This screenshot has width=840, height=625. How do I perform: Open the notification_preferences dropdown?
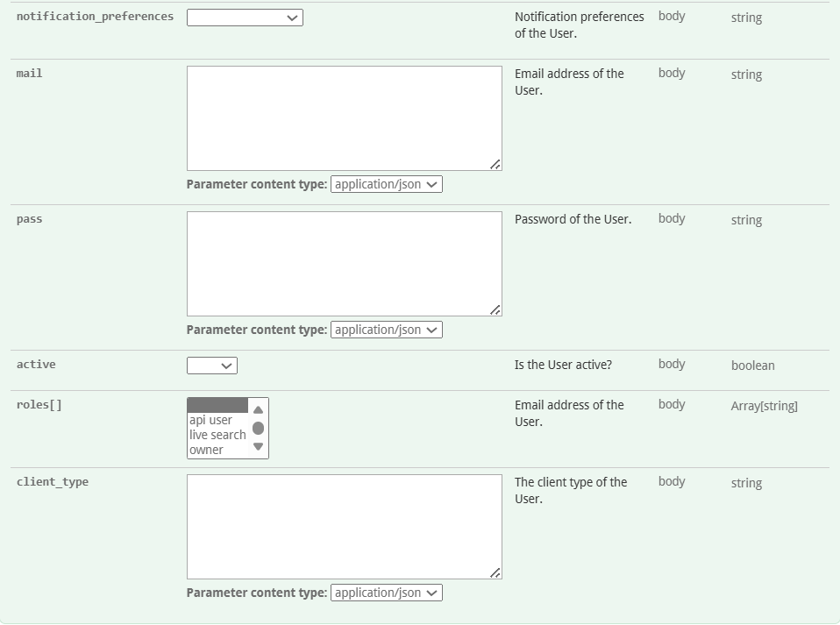click(245, 18)
